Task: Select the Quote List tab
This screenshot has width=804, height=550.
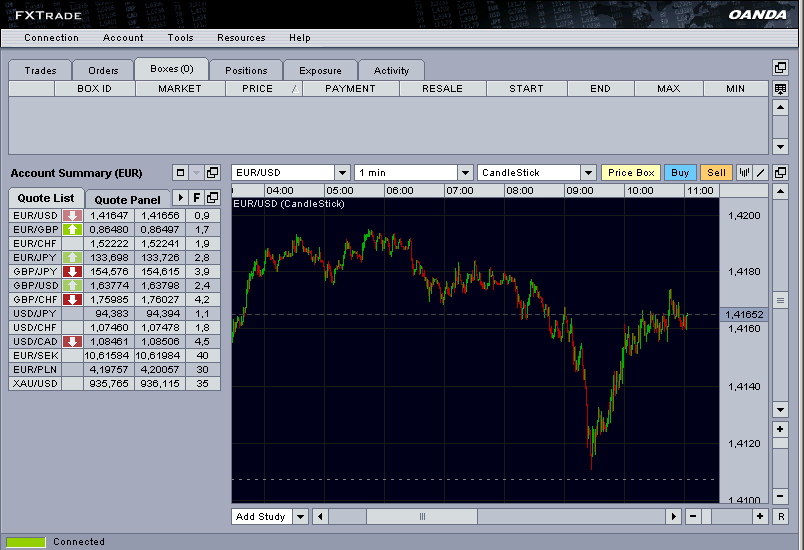Action: (46, 198)
